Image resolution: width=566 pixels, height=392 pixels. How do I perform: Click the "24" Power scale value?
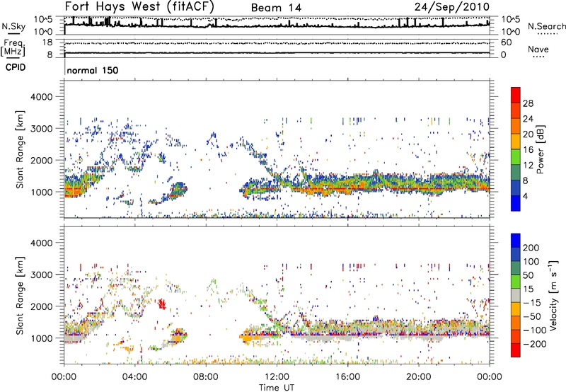(x=528, y=119)
